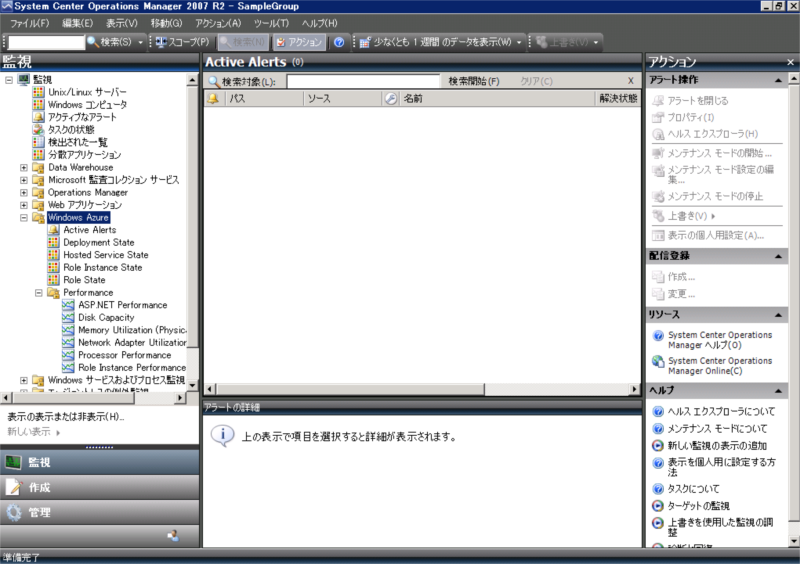The height and width of the screenshot is (564, 800).
Task: Click the Windows コンピュータ view icon
Action: tap(38, 105)
